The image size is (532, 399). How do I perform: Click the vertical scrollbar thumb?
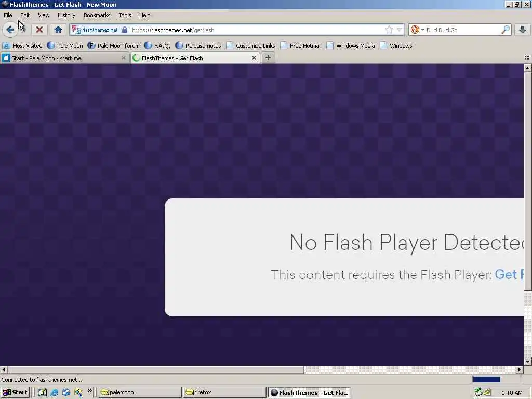(x=528, y=181)
